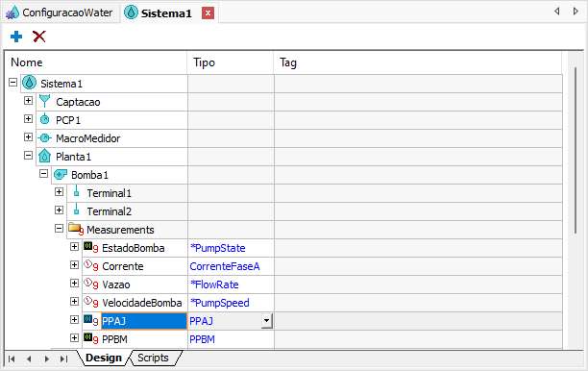The width and height of the screenshot is (588, 371).
Task: Expand the PPAJ measurement
Action: coord(74,320)
